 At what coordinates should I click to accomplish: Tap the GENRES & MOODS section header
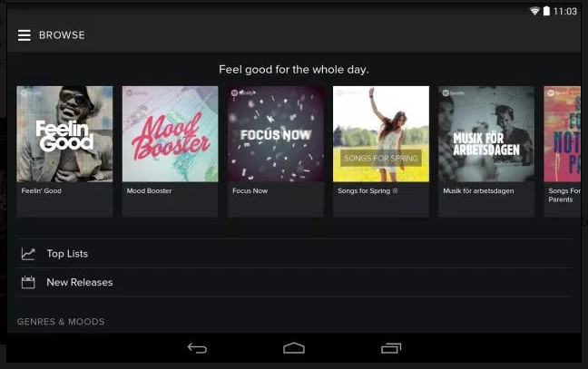click(x=61, y=322)
